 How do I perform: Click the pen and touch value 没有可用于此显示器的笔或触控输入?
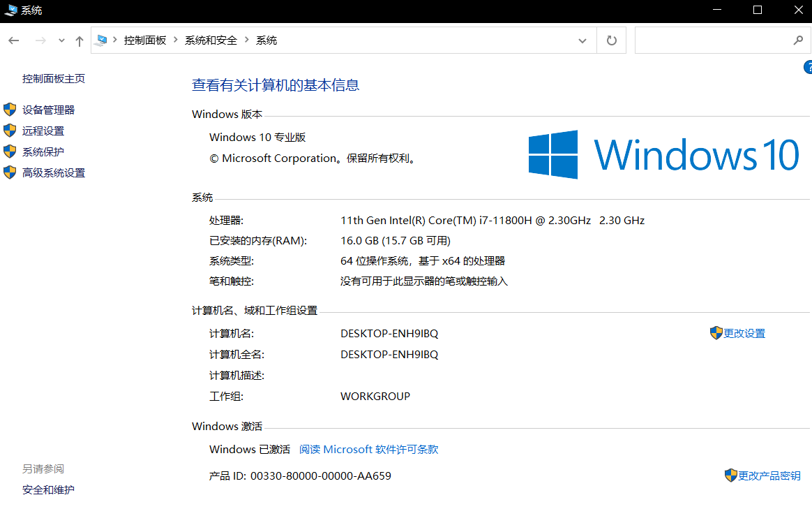(424, 281)
